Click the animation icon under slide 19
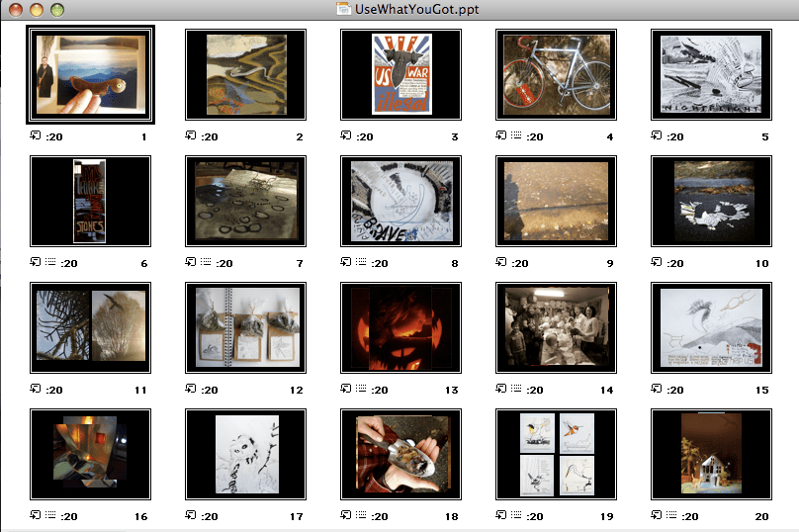 click(516, 514)
